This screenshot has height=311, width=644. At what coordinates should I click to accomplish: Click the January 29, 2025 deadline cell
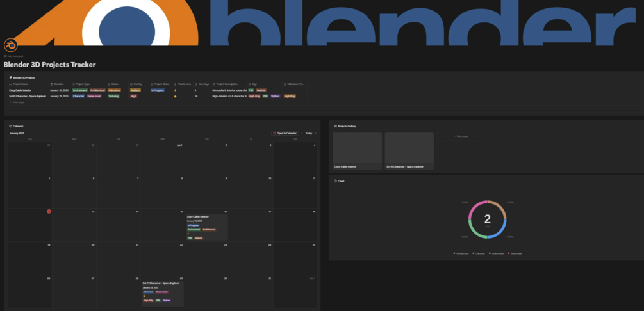click(x=59, y=96)
